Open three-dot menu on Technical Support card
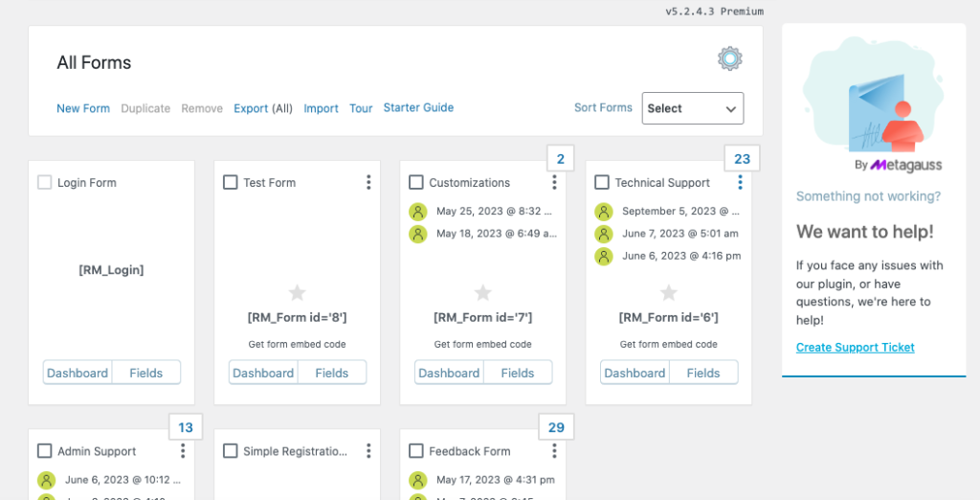 (x=740, y=182)
